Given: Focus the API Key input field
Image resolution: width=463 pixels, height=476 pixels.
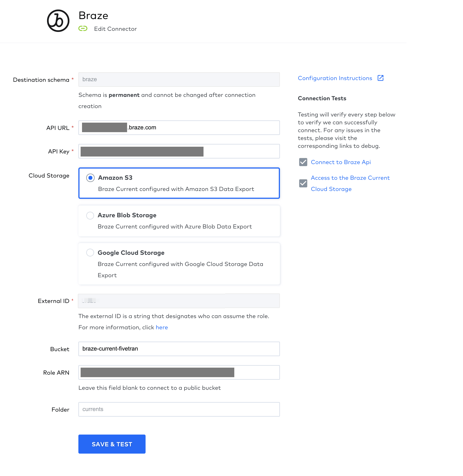Looking at the screenshot, I should click(179, 151).
